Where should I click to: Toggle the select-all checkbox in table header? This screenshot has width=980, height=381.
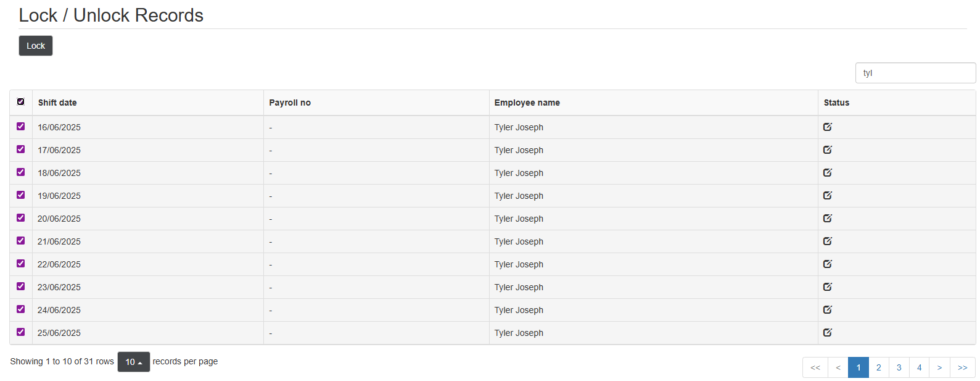point(21,102)
